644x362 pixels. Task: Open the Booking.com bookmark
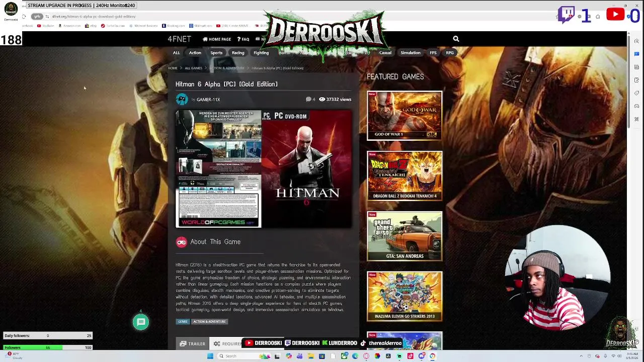tap(174, 26)
